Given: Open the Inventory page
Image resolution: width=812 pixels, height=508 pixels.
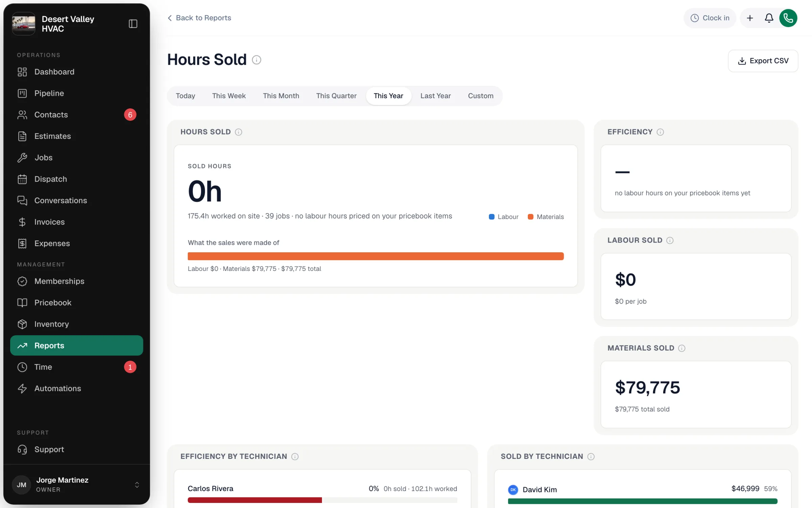Looking at the screenshot, I should coord(76,324).
